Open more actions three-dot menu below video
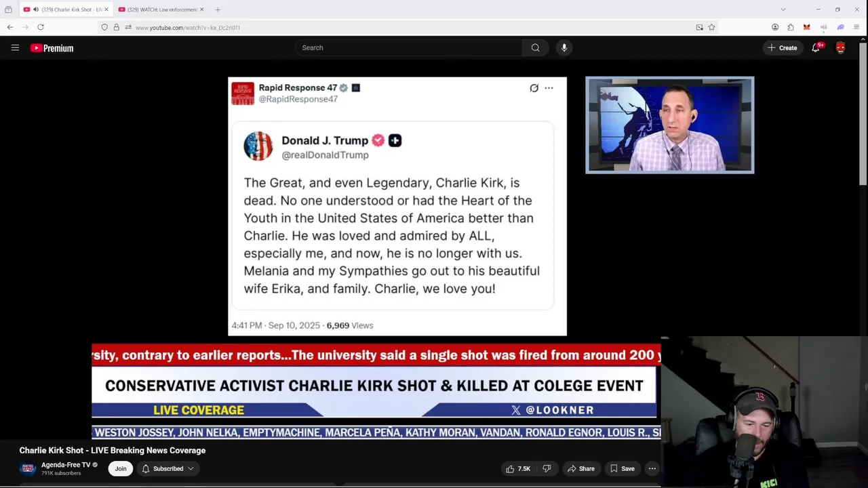Image resolution: width=868 pixels, height=488 pixels. 652,468
